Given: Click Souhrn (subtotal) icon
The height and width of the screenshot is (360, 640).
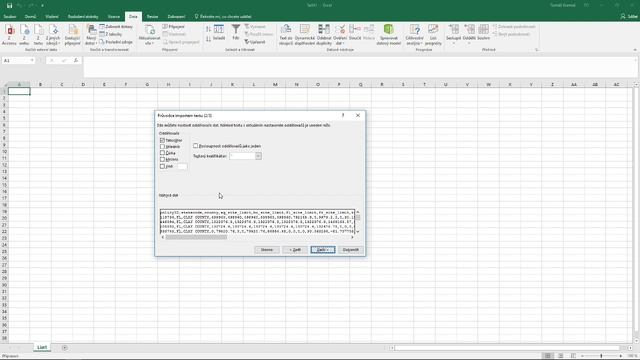Looking at the screenshot, I should point(483,32).
